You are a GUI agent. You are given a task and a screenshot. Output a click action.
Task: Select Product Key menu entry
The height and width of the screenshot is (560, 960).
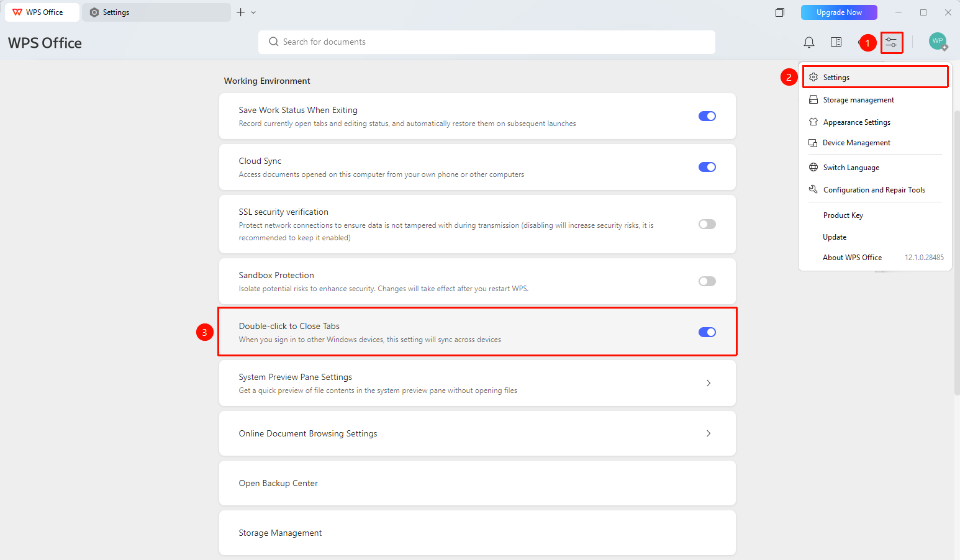point(876,215)
